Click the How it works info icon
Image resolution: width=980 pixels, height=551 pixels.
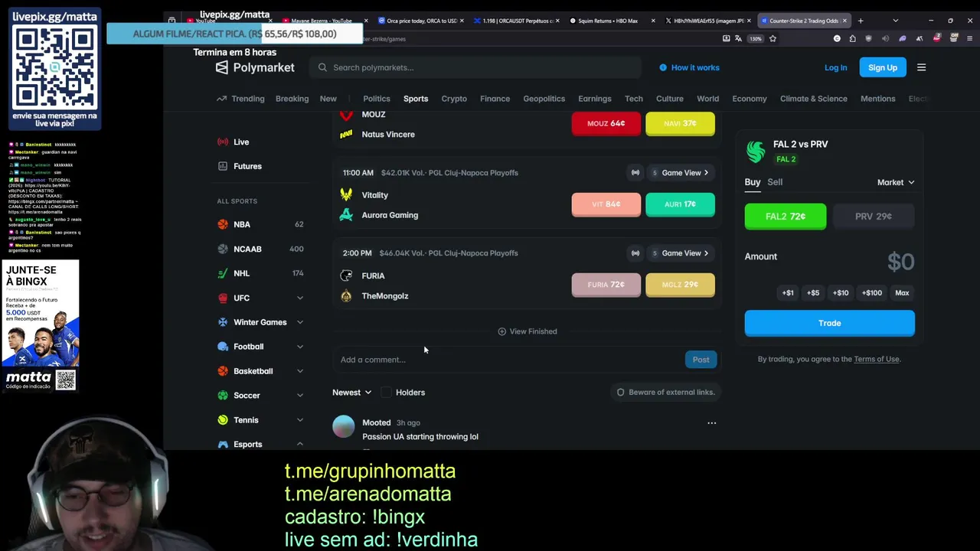coord(663,67)
